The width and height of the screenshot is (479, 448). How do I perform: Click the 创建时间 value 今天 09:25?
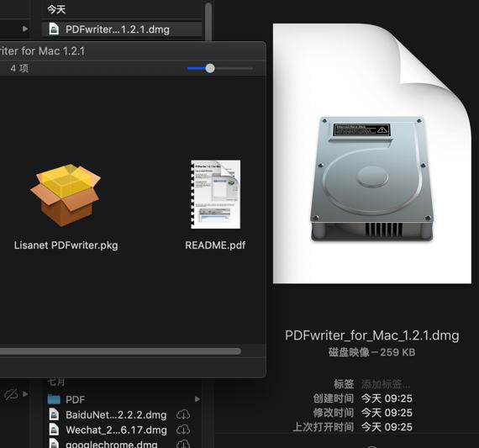click(387, 398)
